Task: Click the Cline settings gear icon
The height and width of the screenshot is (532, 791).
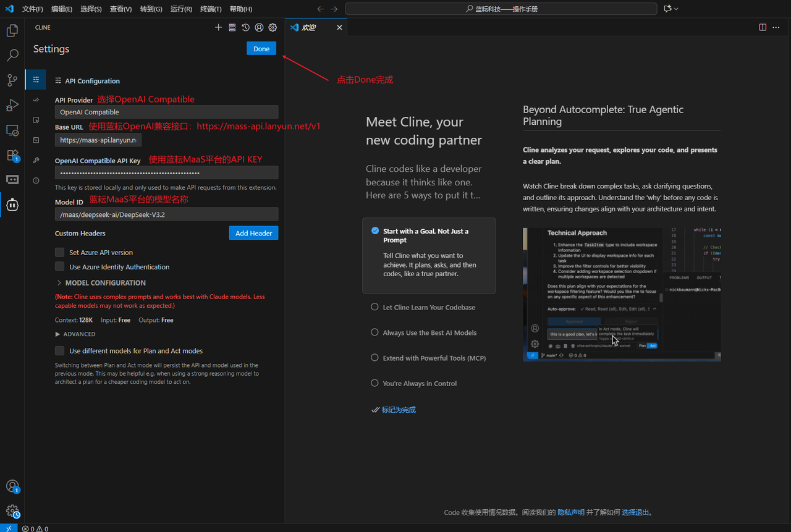Action: coord(273,28)
